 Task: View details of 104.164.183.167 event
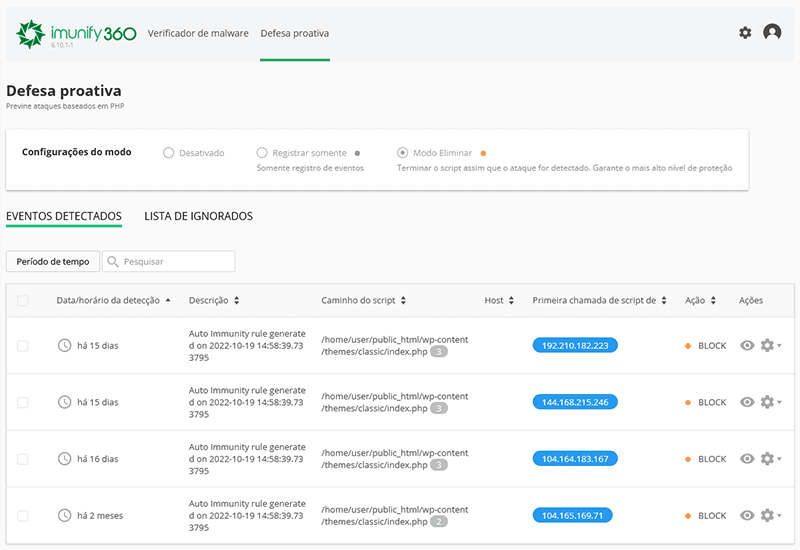click(x=747, y=459)
